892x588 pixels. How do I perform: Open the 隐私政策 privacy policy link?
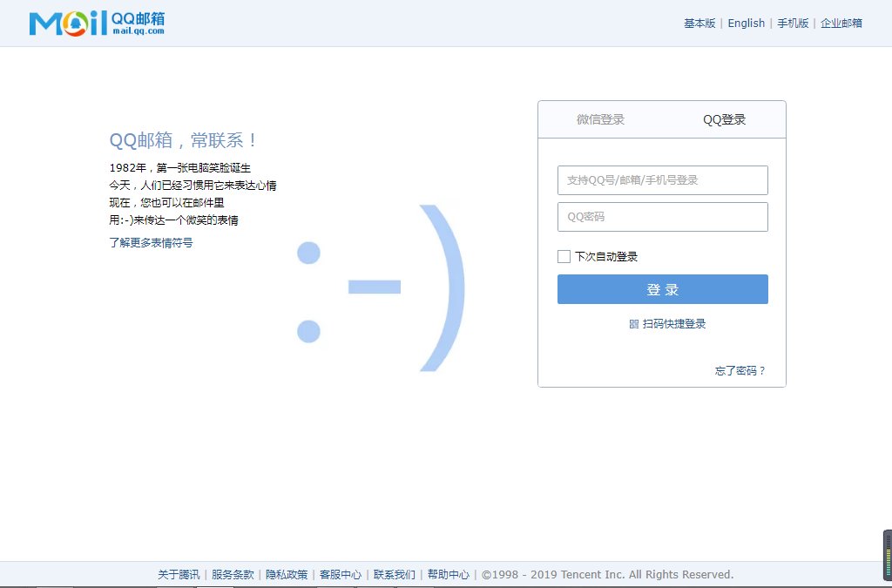point(287,575)
